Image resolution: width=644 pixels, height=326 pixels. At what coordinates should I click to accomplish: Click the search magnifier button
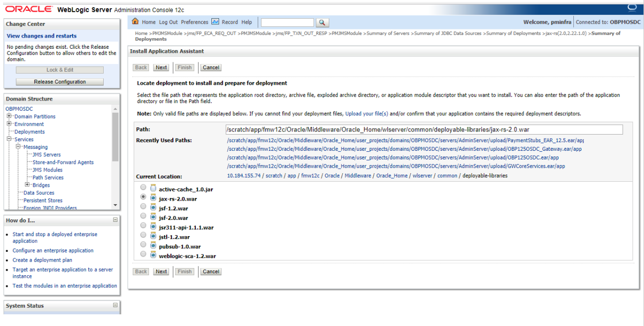click(322, 22)
